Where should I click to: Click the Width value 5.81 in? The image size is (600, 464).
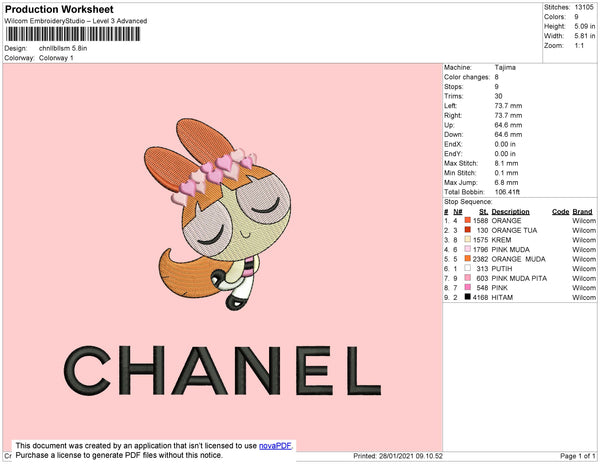pyautogui.click(x=585, y=36)
